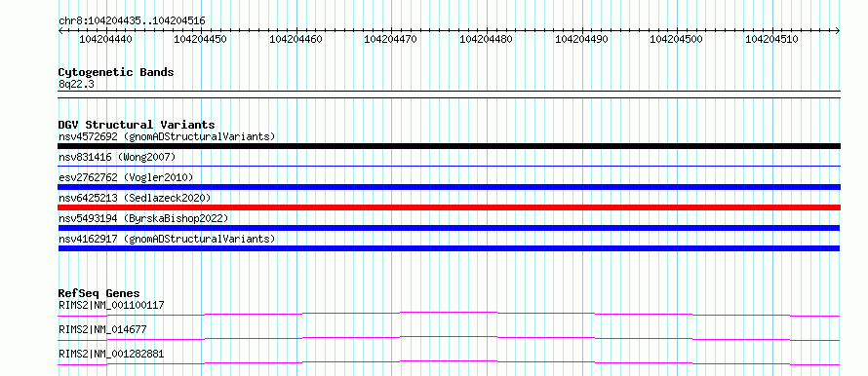Click ruler position label 104204480
The height and width of the screenshot is (376, 868).
(486, 39)
